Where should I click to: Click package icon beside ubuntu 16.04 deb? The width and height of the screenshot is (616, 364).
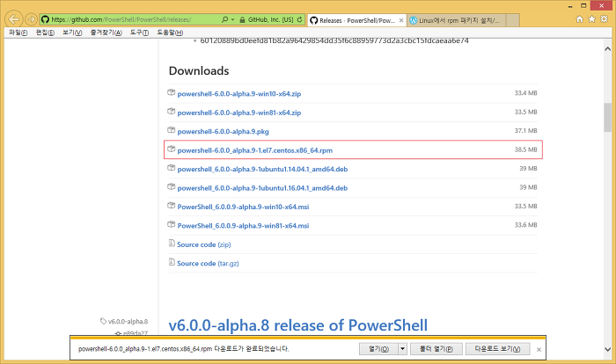click(x=171, y=187)
